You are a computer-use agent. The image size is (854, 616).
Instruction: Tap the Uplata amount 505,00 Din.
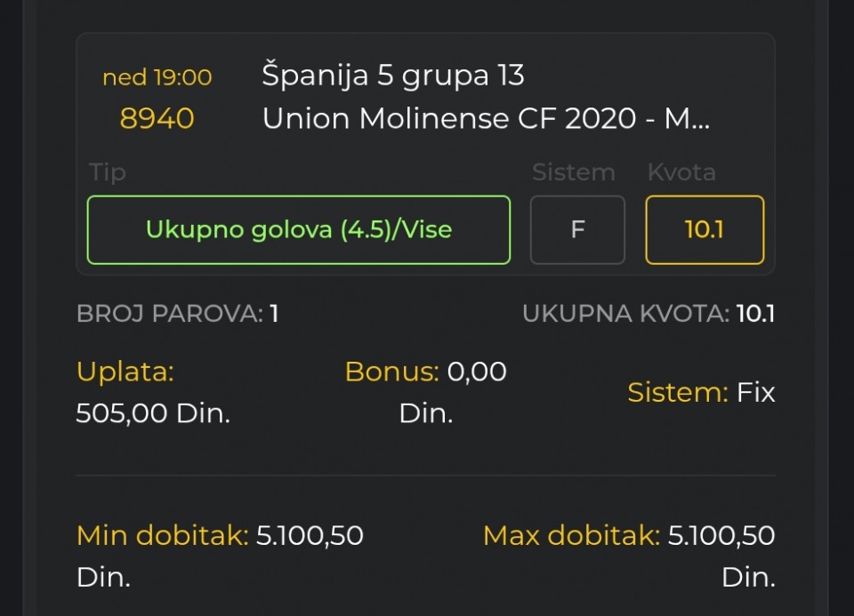click(153, 413)
